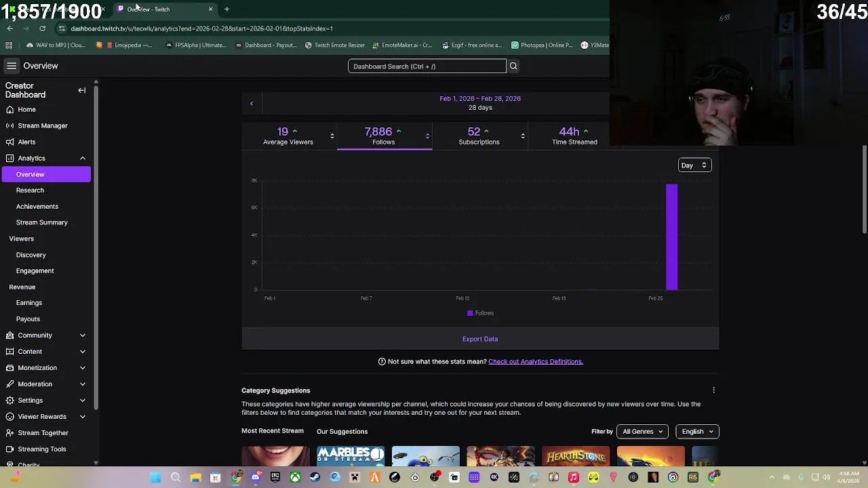Expand the Moderation section
Screen dimensions: 868x488
pyautogui.click(x=83, y=384)
